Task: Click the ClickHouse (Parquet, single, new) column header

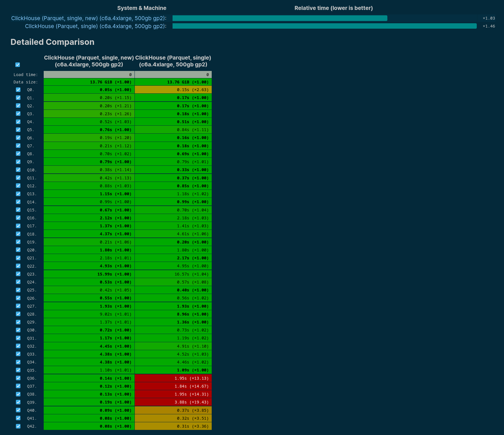Action: tap(89, 61)
